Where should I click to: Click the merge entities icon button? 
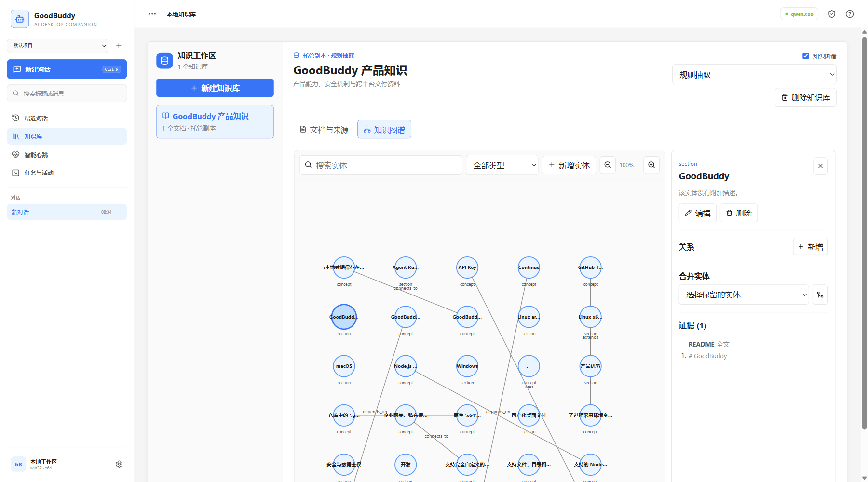pos(820,295)
